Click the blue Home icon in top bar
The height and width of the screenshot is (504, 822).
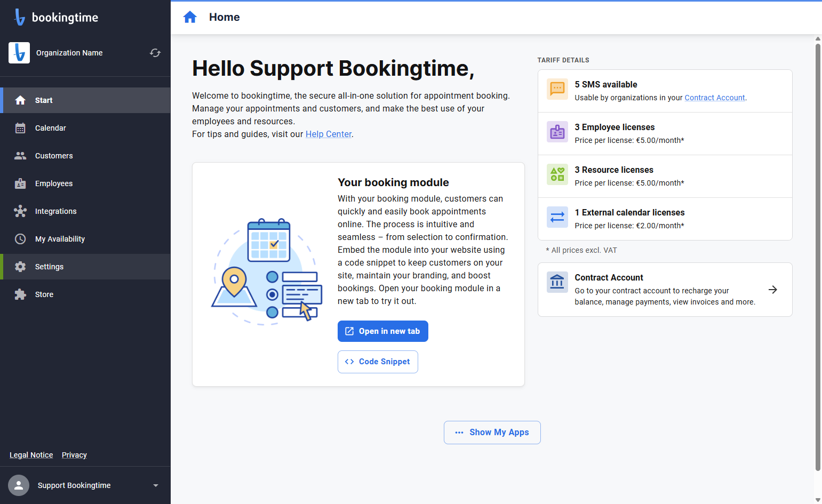click(190, 17)
